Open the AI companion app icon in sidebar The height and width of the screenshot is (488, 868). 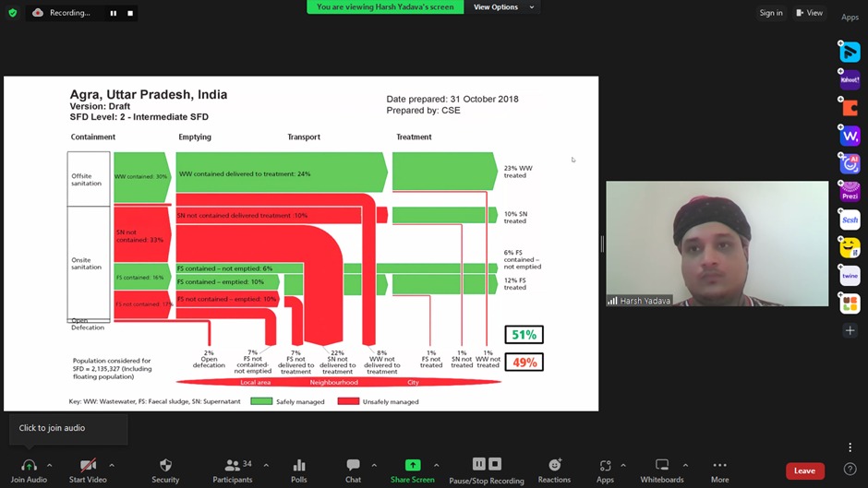pyautogui.click(x=850, y=164)
